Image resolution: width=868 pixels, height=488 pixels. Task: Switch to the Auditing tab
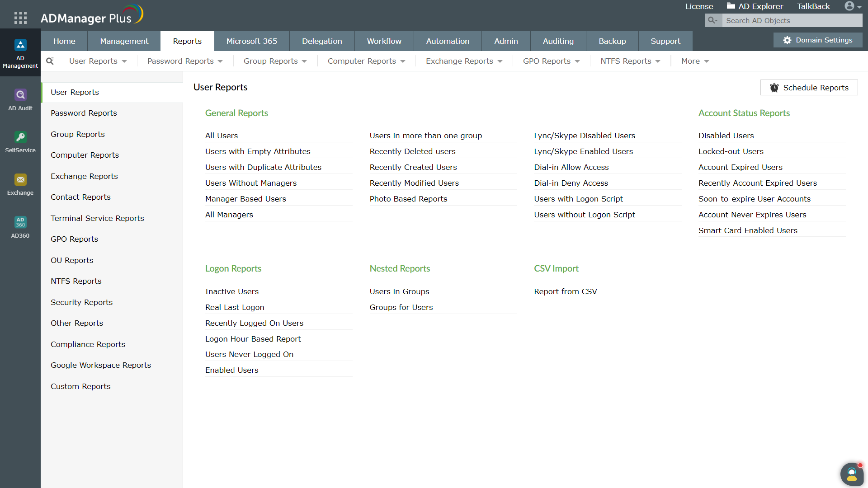click(558, 41)
